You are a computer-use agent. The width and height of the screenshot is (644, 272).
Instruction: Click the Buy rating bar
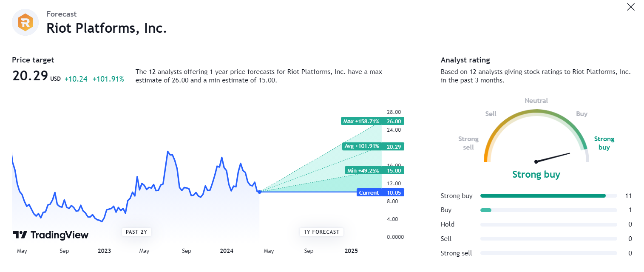click(548, 210)
